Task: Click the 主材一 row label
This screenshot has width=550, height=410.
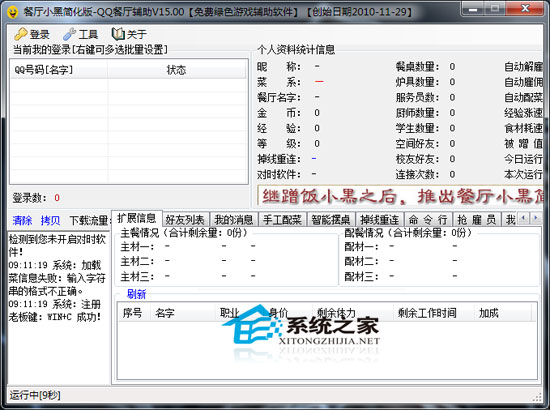Action: coord(138,247)
